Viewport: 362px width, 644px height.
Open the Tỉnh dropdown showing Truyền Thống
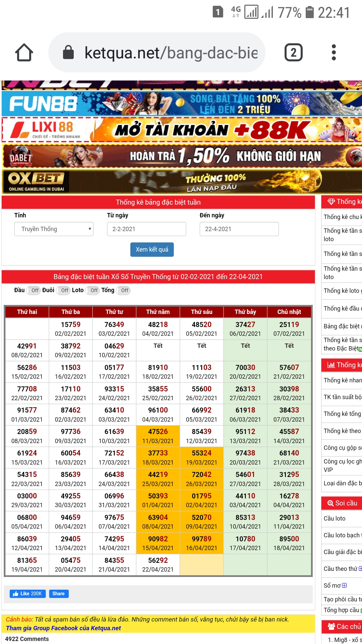point(54,229)
